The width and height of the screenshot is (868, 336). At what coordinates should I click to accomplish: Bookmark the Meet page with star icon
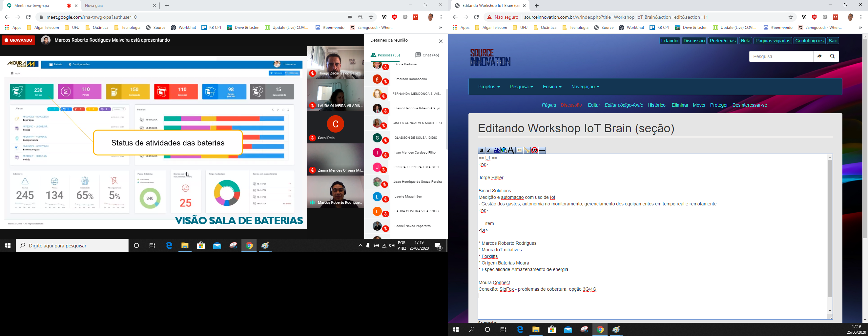371,17
